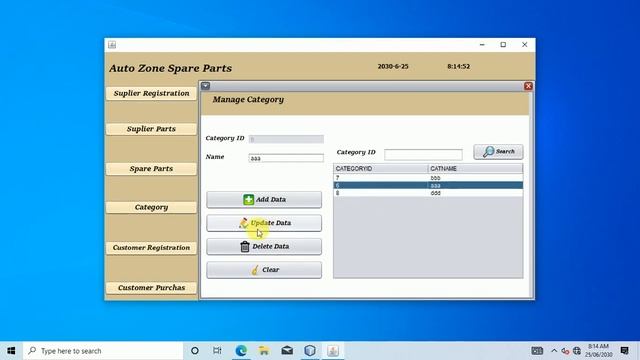The height and width of the screenshot is (360, 640).
Task: Open Customer Purchas section
Action: pyautogui.click(x=151, y=288)
